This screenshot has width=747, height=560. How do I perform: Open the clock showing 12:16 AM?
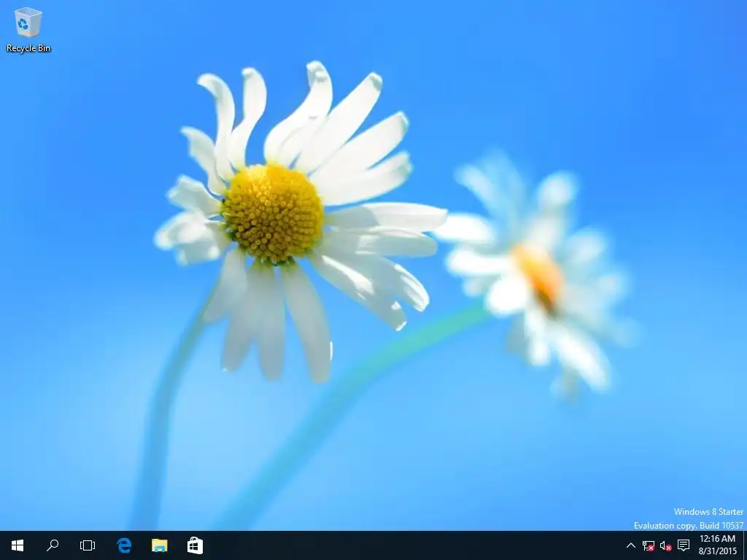click(x=718, y=545)
